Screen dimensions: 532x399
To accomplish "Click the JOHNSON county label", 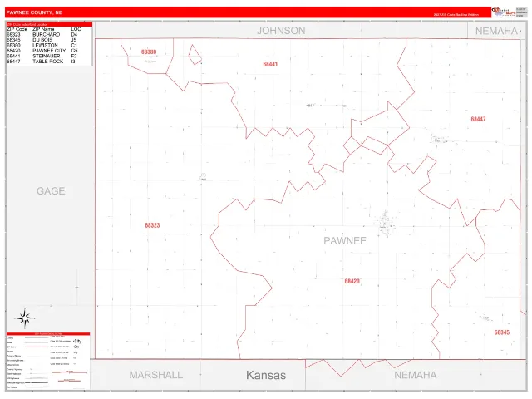I will click(x=281, y=31).
